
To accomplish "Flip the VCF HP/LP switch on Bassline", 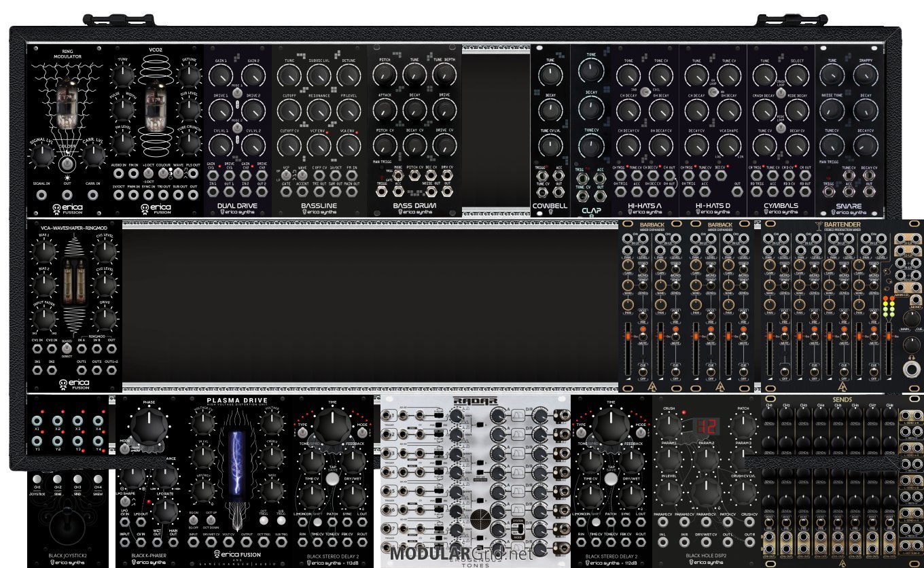I will pyautogui.click(x=286, y=175).
